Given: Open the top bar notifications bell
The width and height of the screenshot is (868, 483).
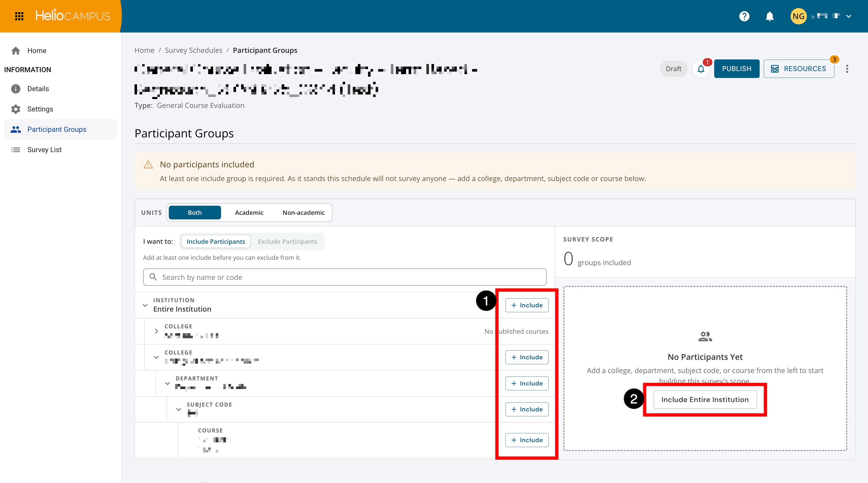Looking at the screenshot, I should [x=770, y=16].
